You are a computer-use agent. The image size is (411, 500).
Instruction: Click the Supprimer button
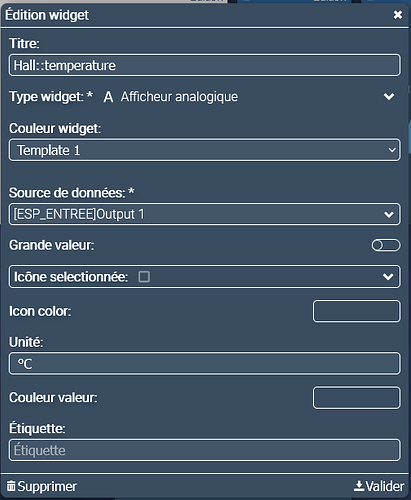42,486
